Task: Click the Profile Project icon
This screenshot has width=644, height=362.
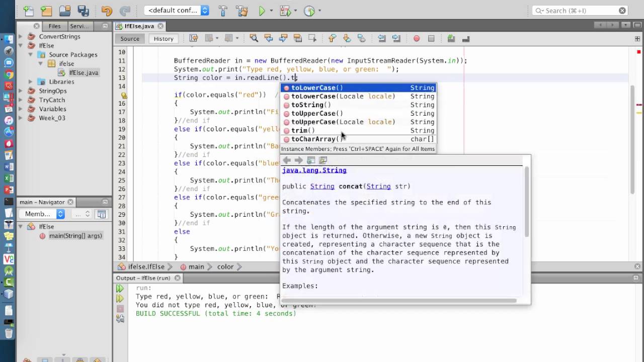Action: (x=309, y=11)
